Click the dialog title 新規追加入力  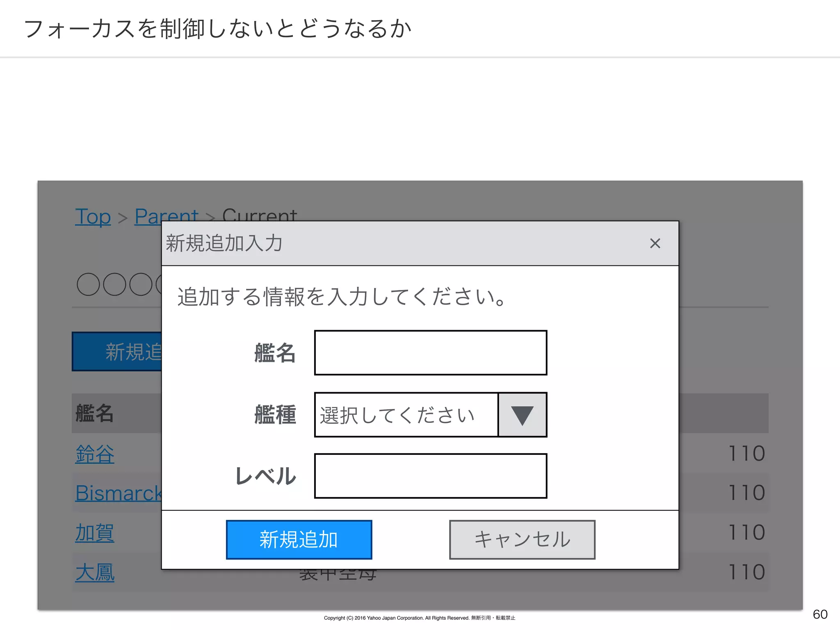tap(224, 243)
